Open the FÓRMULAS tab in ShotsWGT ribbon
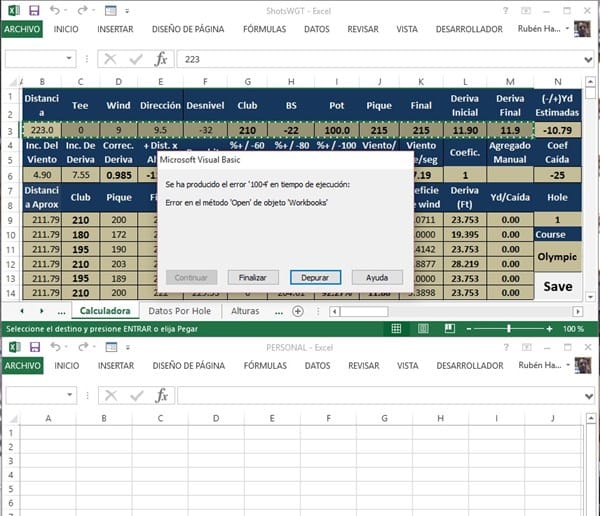Screen dimensions: 600x516 click(264, 29)
